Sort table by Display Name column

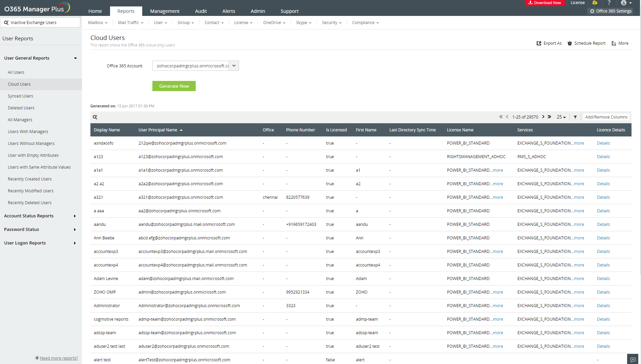tap(107, 130)
